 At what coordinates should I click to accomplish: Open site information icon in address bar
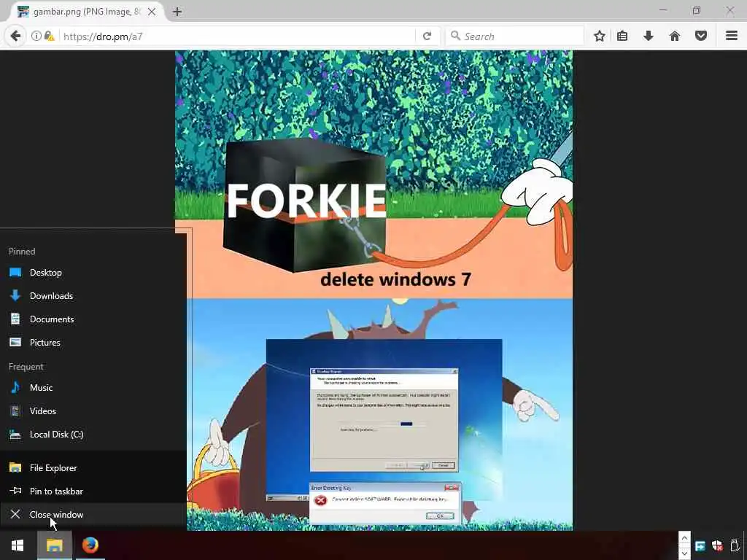pos(36,36)
